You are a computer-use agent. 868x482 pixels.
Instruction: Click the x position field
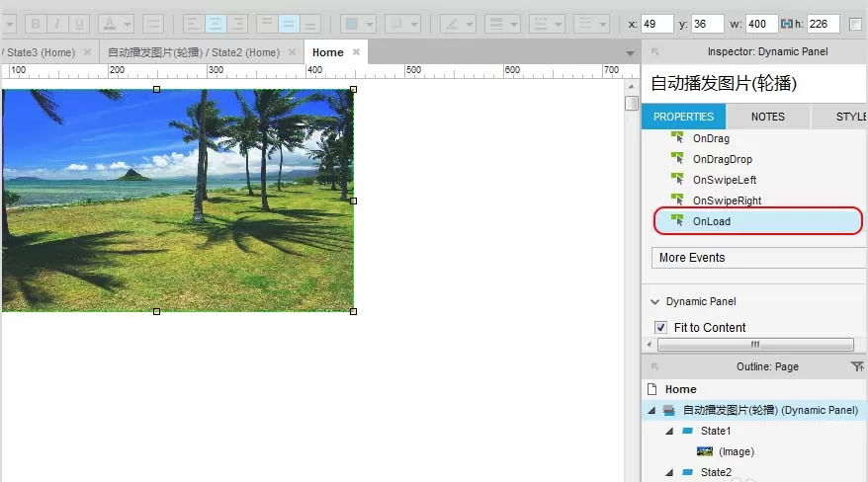(657, 24)
